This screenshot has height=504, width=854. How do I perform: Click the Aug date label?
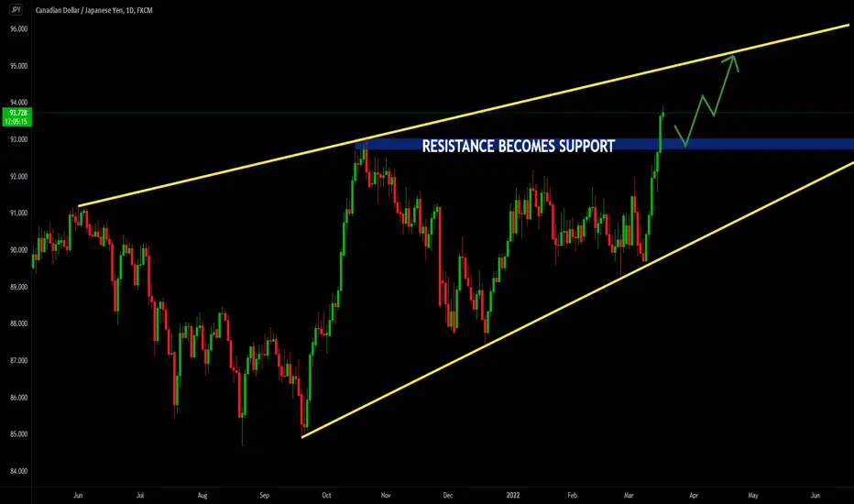[x=203, y=495]
